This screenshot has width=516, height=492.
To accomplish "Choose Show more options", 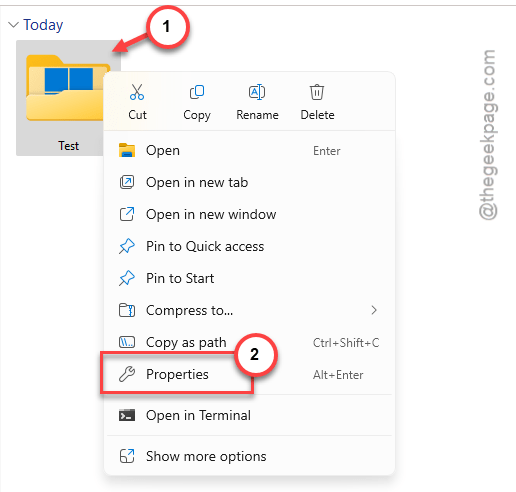I will pyautogui.click(x=249, y=456).
